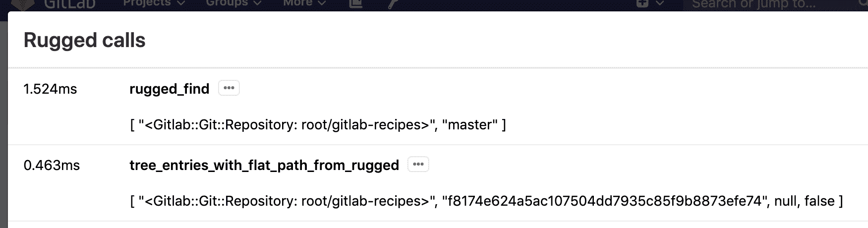The height and width of the screenshot is (228, 868).
Task: Expand ellipsis beside tree_entries_with_flat_path_from_rugged
Action: pyautogui.click(x=418, y=165)
